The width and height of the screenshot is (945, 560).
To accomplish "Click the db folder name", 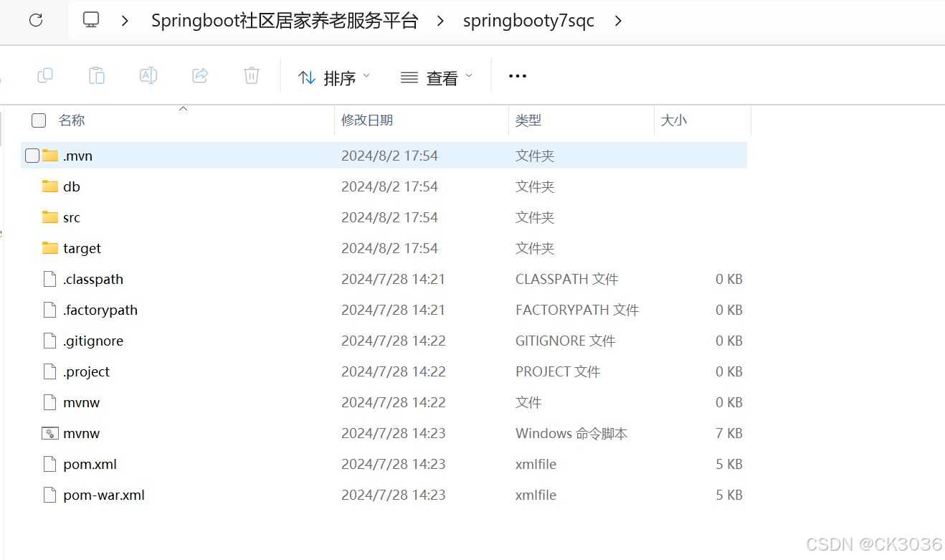I will tap(72, 186).
